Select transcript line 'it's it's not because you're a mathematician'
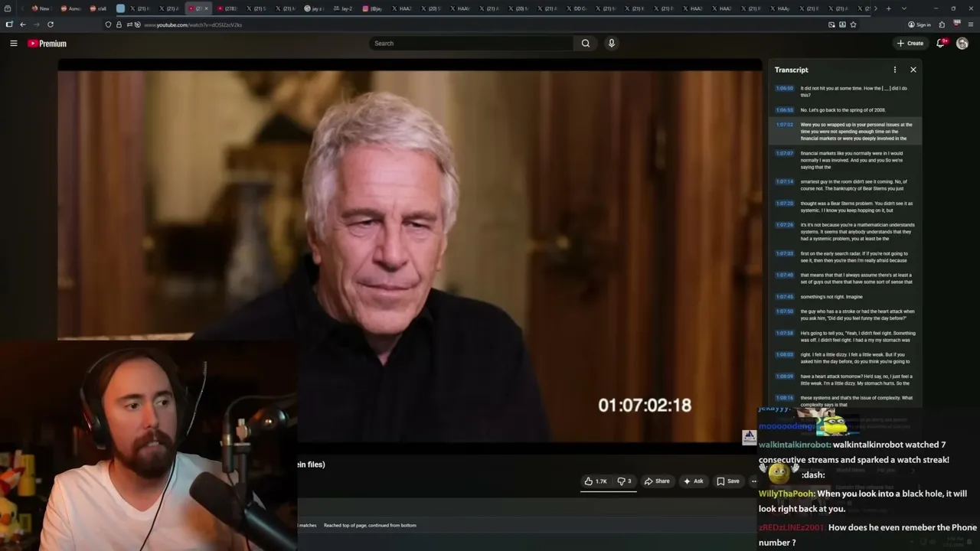The width and height of the screenshot is (980, 551). tap(845, 232)
